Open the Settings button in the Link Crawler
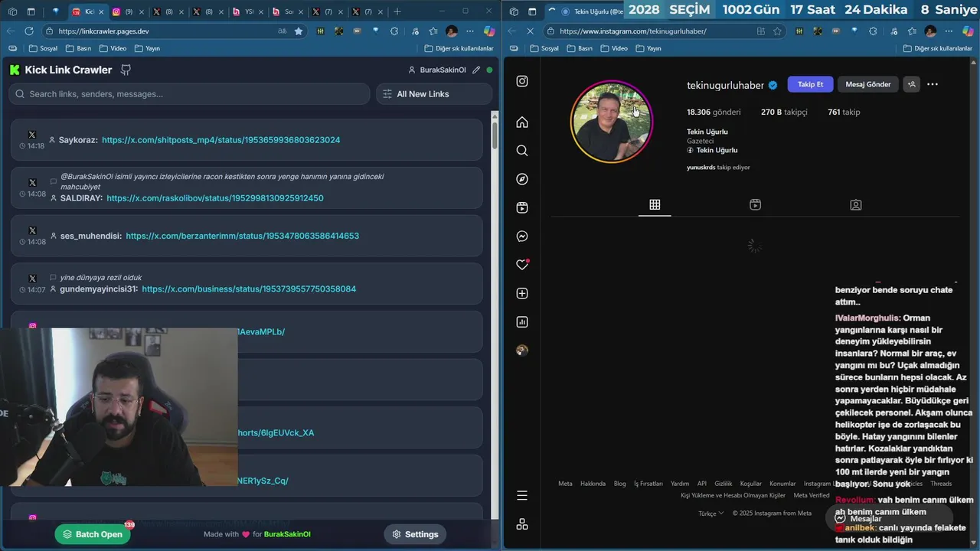Image resolution: width=980 pixels, height=551 pixels. tap(415, 534)
